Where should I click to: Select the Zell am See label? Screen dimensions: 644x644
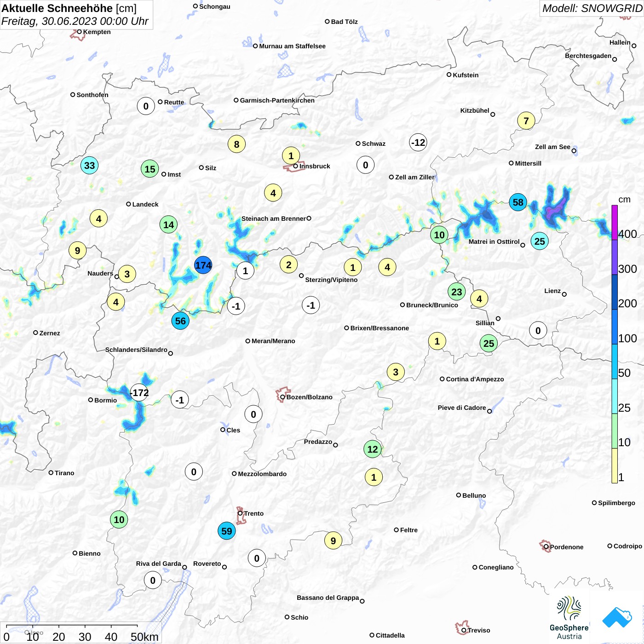(x=552, y=147)
